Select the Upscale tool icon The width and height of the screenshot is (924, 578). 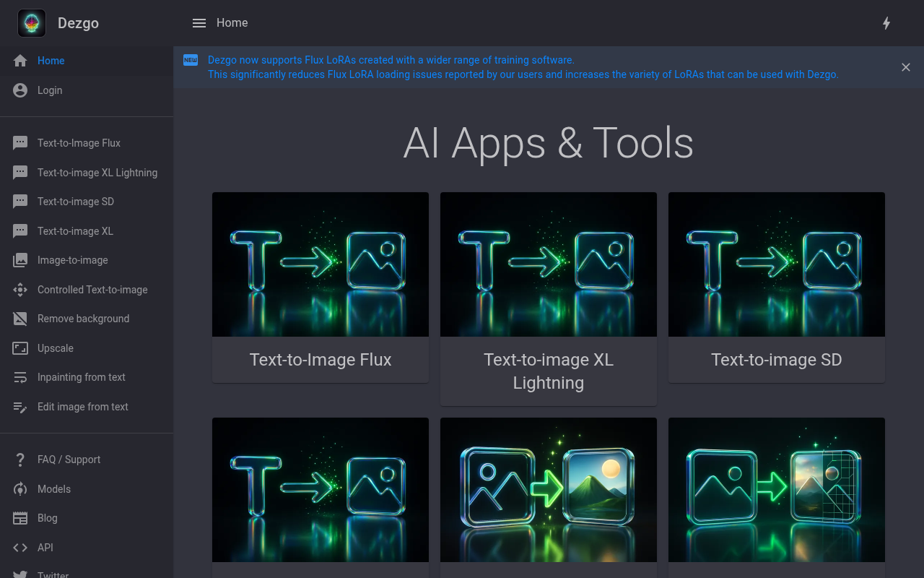20,348
